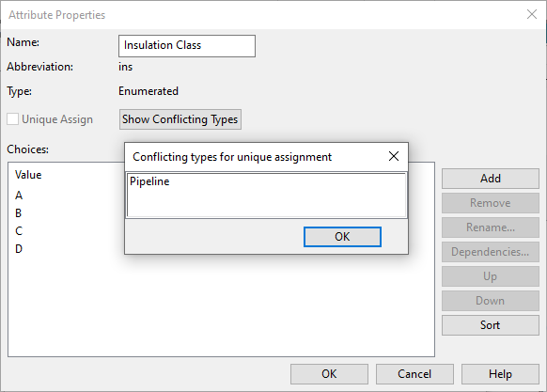Toggle the Unique Assign checkbox
The height and width of the screenshot is (392, 547).
point(13,119)
